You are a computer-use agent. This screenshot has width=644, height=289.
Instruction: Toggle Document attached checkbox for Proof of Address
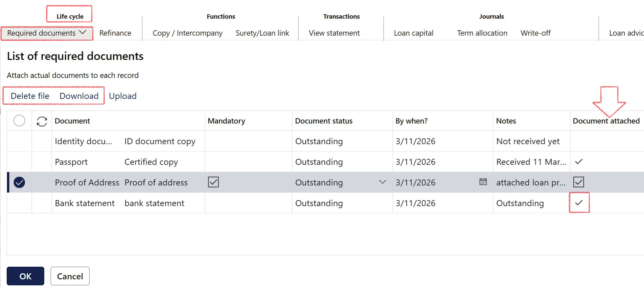pyautogui.click(x=578, y=182)
